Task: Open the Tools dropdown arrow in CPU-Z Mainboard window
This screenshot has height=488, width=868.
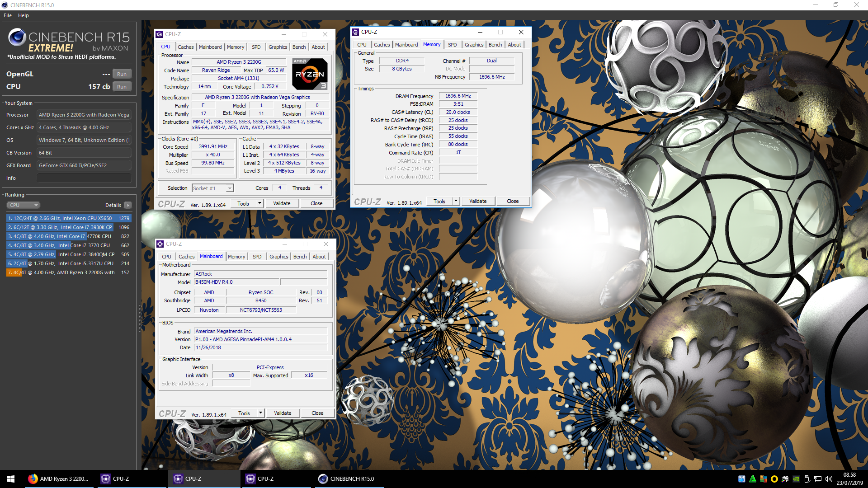Action: point(261,413)
